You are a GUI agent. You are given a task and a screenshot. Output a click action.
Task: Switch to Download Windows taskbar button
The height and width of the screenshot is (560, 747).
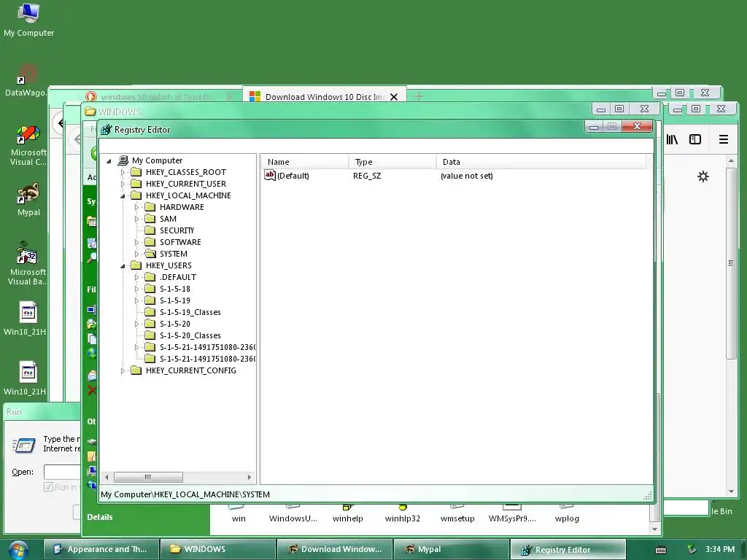coord(334,549)
